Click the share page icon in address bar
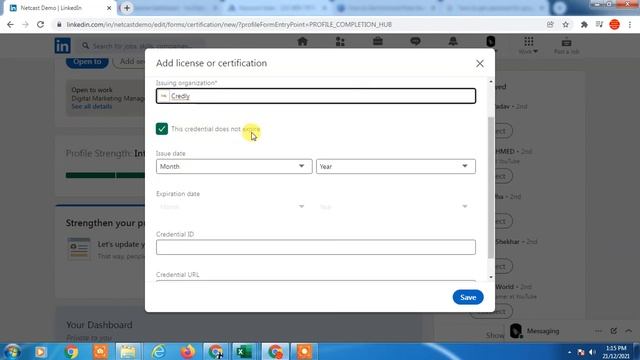This screenshot has height=360, width=640. click(x=550, y=24)
